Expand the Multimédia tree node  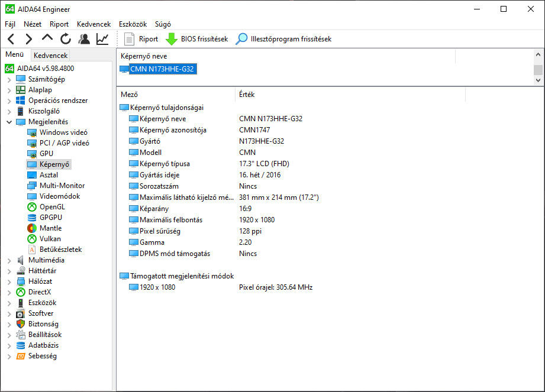click(x=9, y=260)
